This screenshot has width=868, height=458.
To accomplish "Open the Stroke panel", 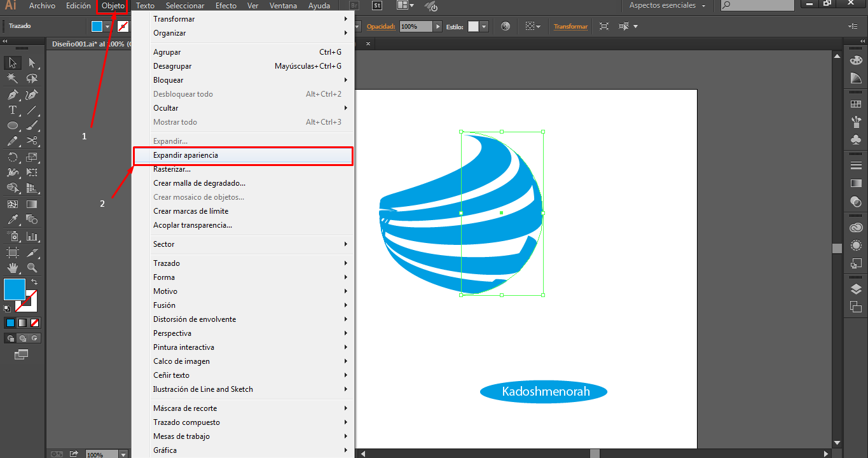I will 856,165.
